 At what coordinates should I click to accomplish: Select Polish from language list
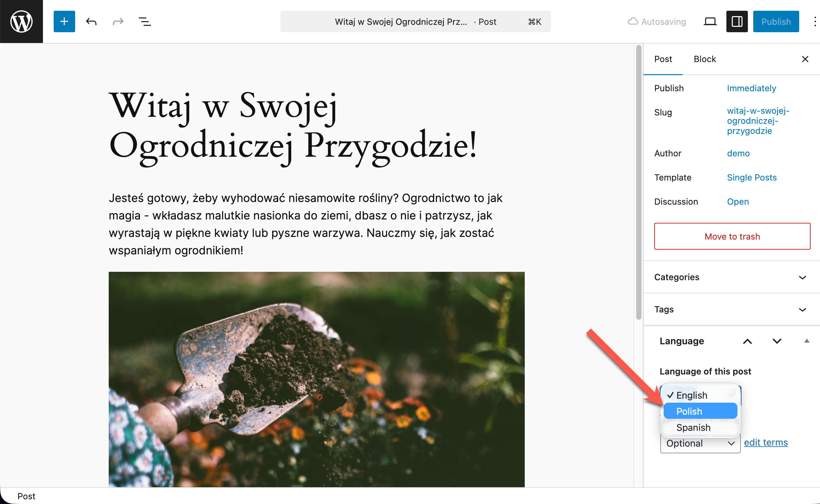[x=700, y=411]
